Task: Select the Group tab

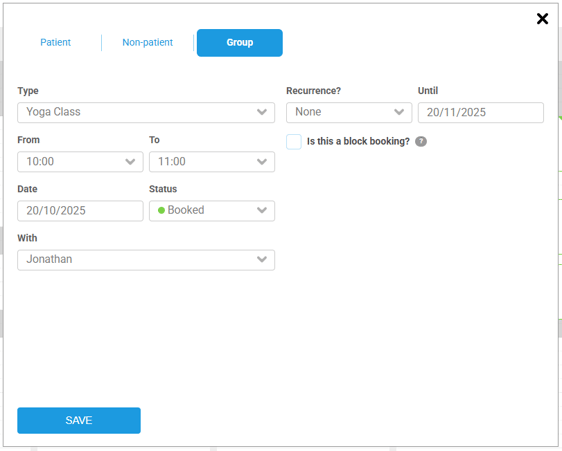Action: coord(240,43)
